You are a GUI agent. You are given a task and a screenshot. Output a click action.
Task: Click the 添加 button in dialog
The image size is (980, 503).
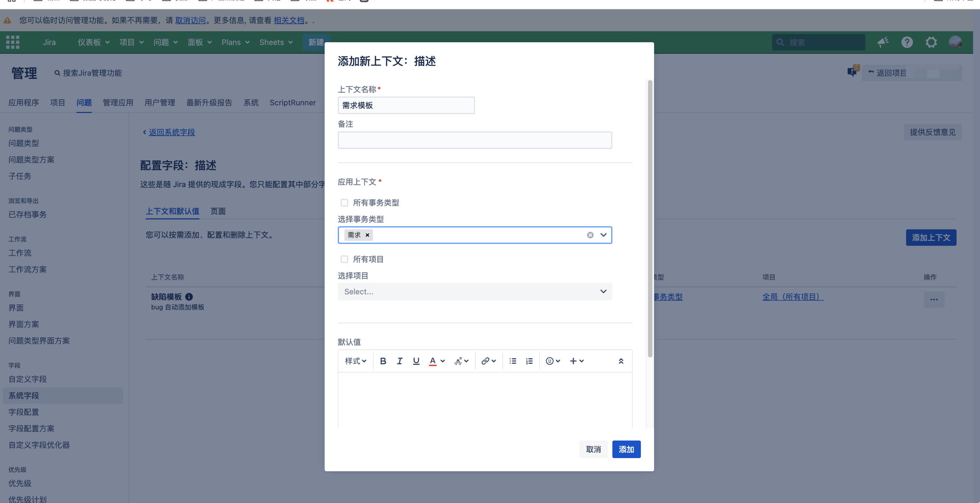626,449
